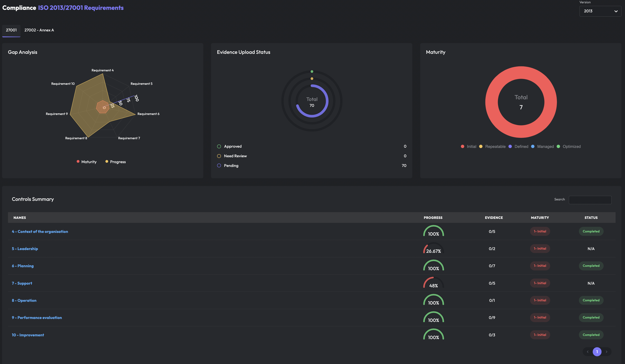Open the Version 2013 dropdown
This screenshot has height=364, width=625.
coord(600,11)
